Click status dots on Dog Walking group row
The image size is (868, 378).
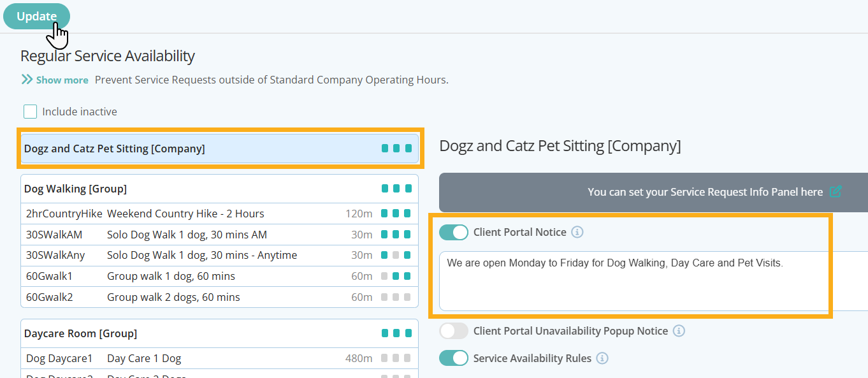(396, 189)
